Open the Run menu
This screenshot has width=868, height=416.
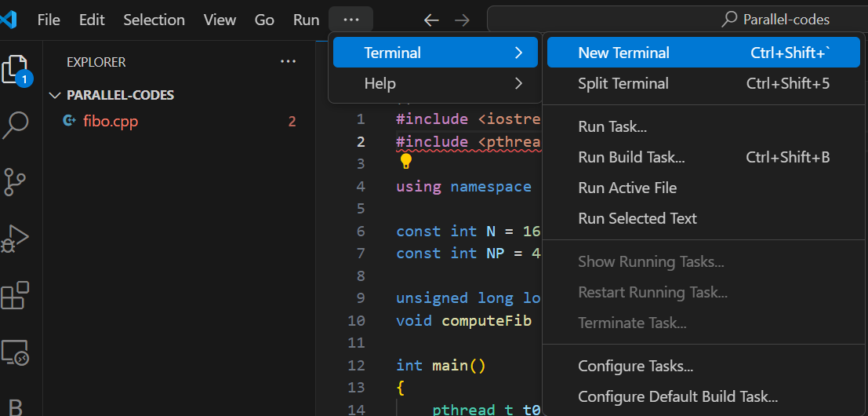pos(306,20)
